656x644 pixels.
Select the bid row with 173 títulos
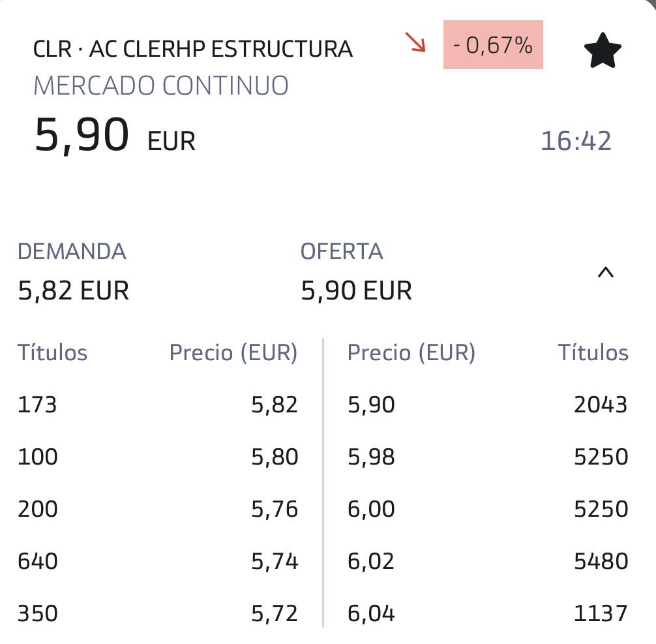tap(37, 405)
